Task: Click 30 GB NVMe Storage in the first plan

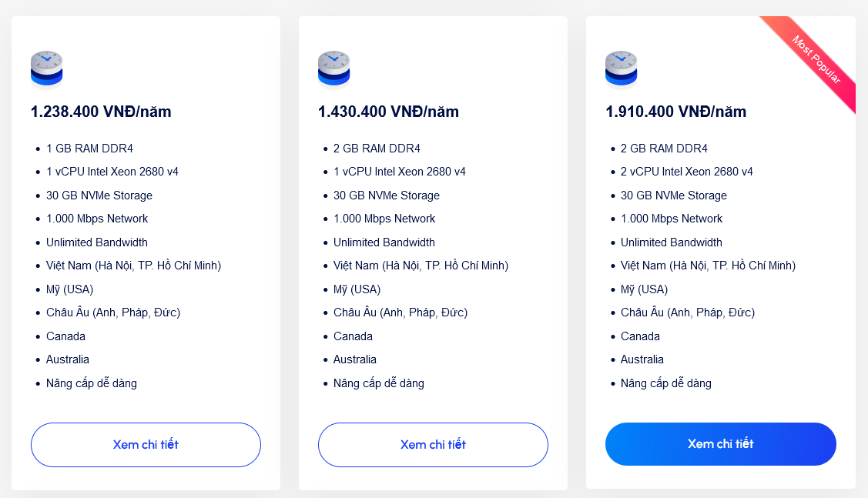Action: click(99, 196)
